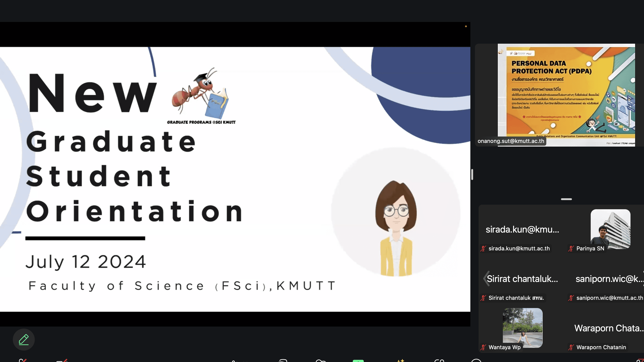Select the large sirada.kun@kmu... participant tile
Viewport: 644px width, 362px height.
pyautogui.click(x=522, y=229)
